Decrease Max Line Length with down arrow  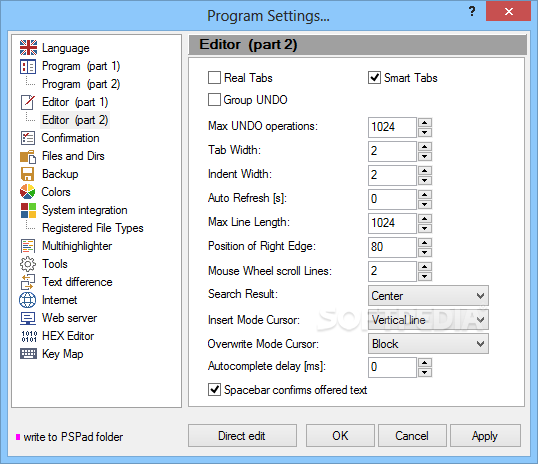tap(425, 228)
